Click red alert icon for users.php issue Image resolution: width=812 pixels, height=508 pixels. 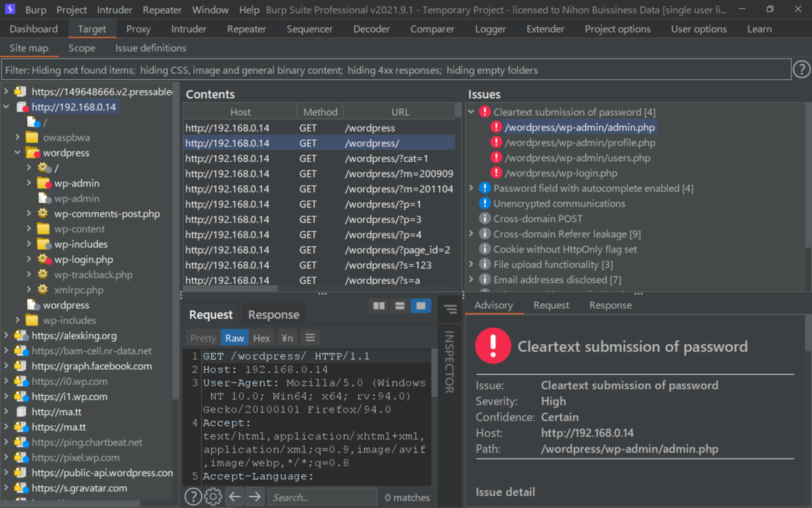(x=496, y=158)
